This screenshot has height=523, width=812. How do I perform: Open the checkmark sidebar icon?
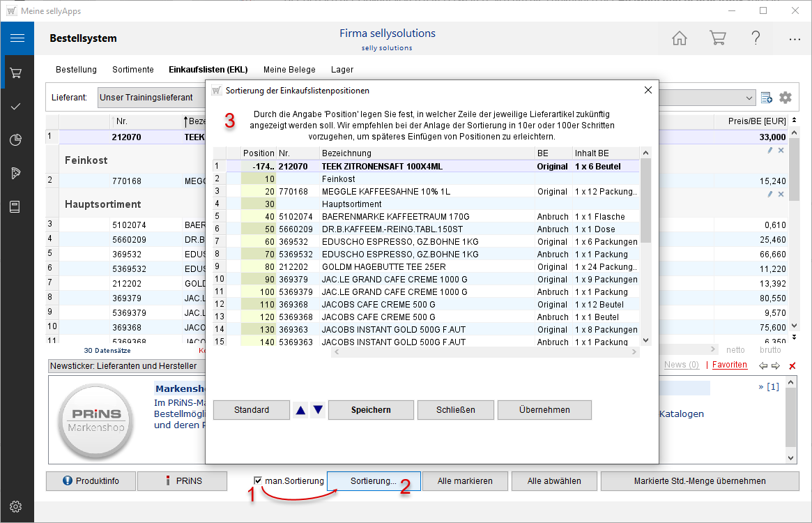[x=16, y=106]
